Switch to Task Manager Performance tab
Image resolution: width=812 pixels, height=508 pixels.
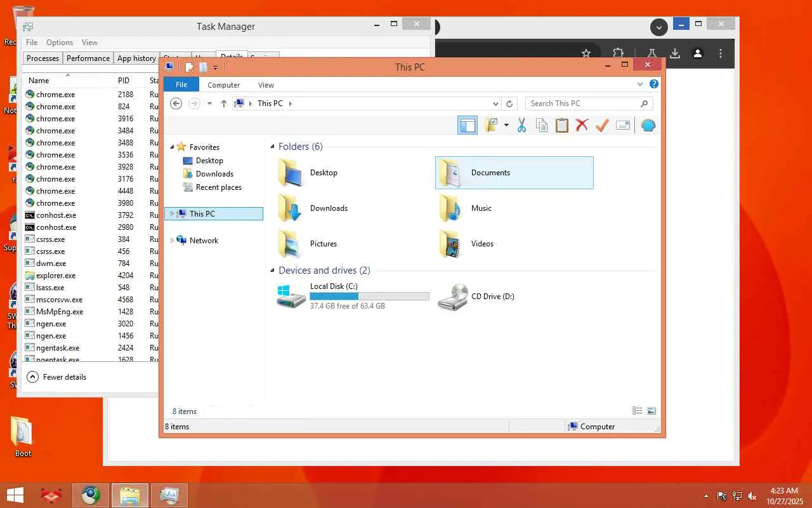click(x=88, y=58)
